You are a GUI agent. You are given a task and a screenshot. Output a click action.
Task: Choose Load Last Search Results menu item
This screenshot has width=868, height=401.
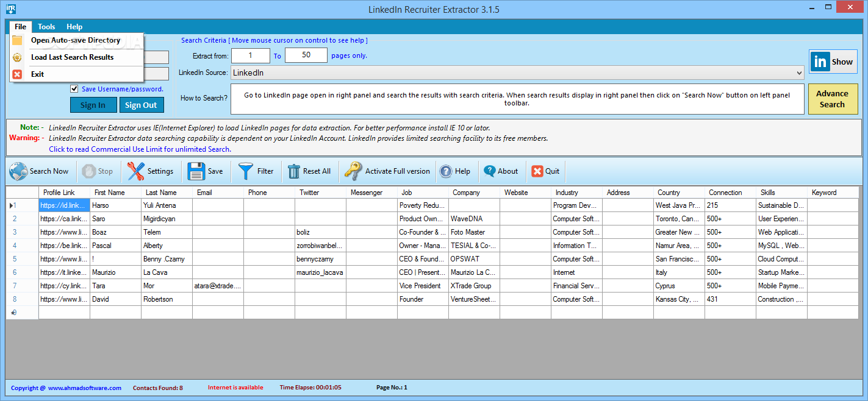pos(76,57)
